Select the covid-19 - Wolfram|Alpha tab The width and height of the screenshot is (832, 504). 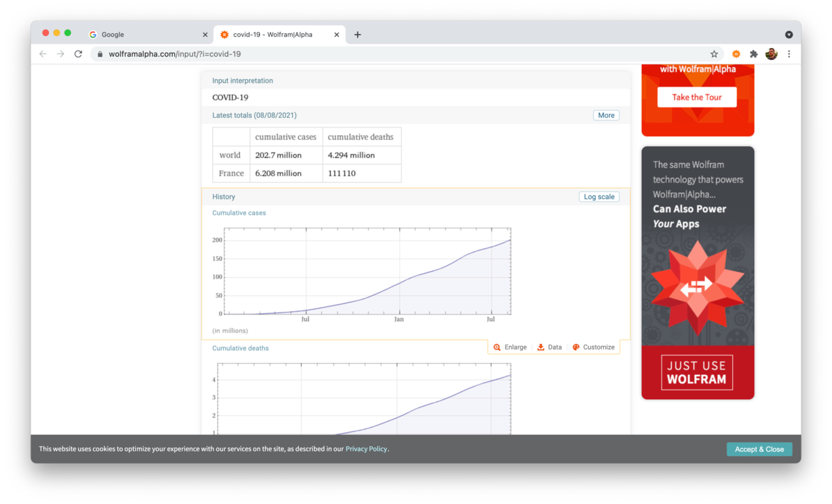point(279,35)
